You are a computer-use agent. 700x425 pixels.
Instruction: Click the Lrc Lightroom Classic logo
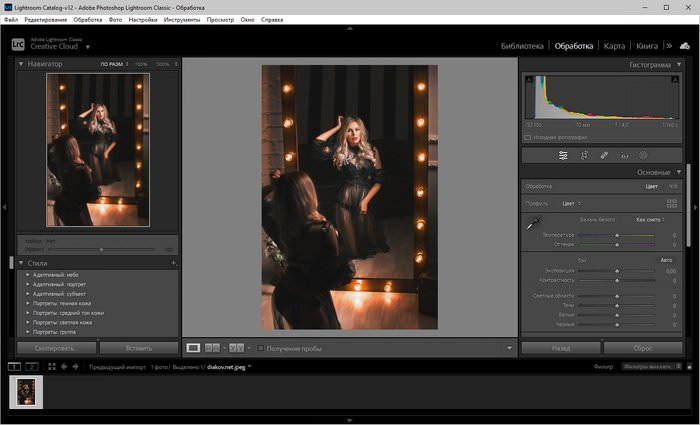[18, 44]
